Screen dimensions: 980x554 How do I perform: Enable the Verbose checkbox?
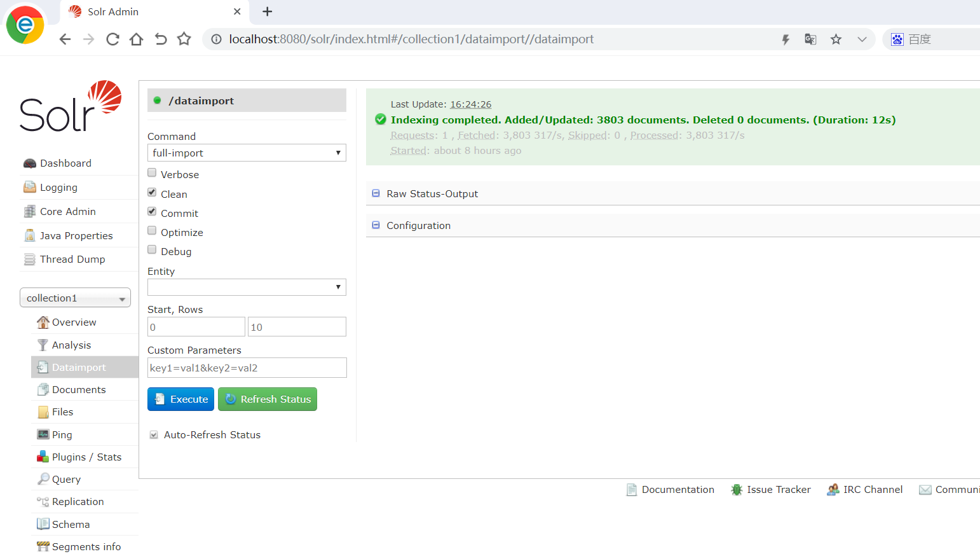[x=151, y=172]
